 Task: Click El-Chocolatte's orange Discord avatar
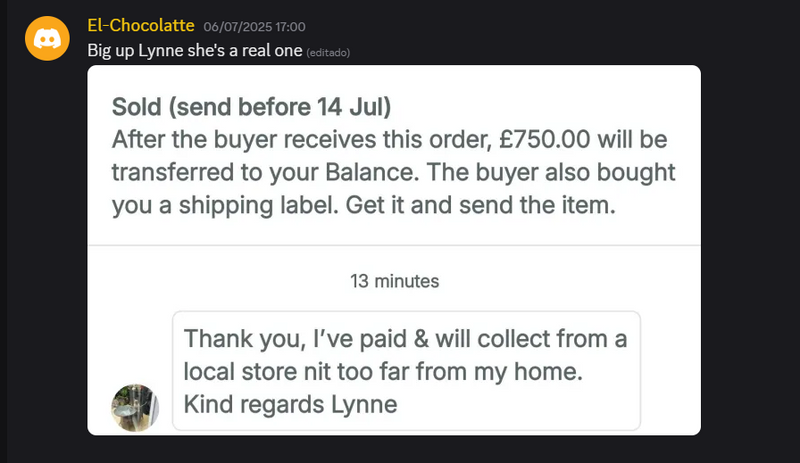(47, 38)
